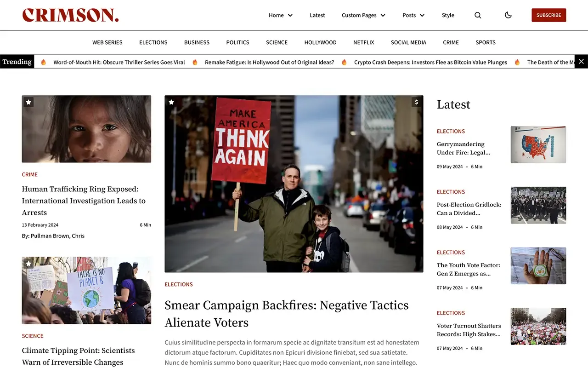Click flame icon before Remake Fatigue headline
This screenshot has height=368, width=588.
tap(195, 62)
